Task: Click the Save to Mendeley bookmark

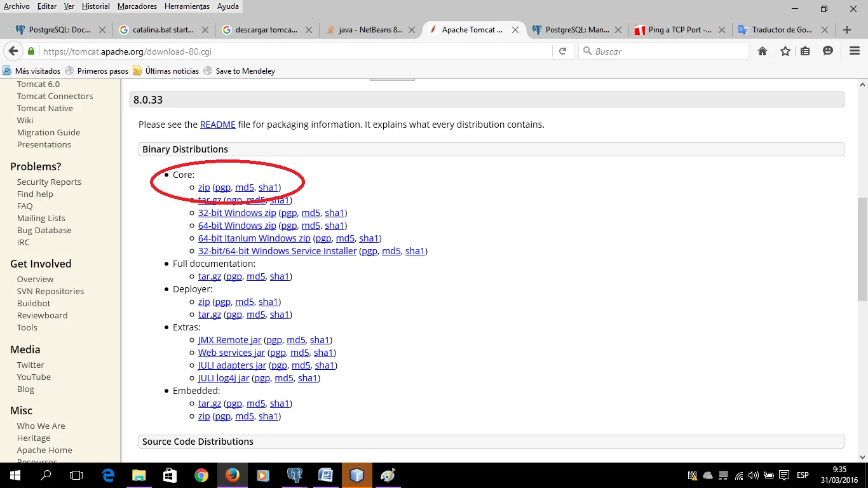Action: click(240, 71)
